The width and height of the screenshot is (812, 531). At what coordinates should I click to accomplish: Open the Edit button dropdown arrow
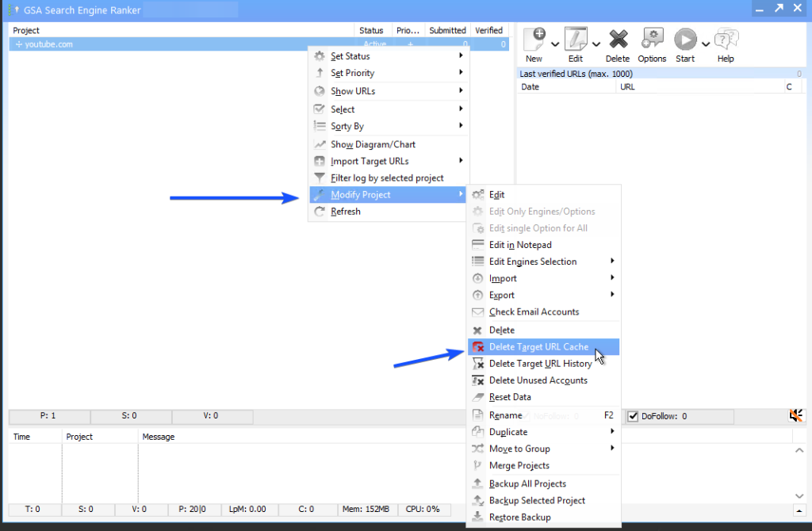[596, 44]
